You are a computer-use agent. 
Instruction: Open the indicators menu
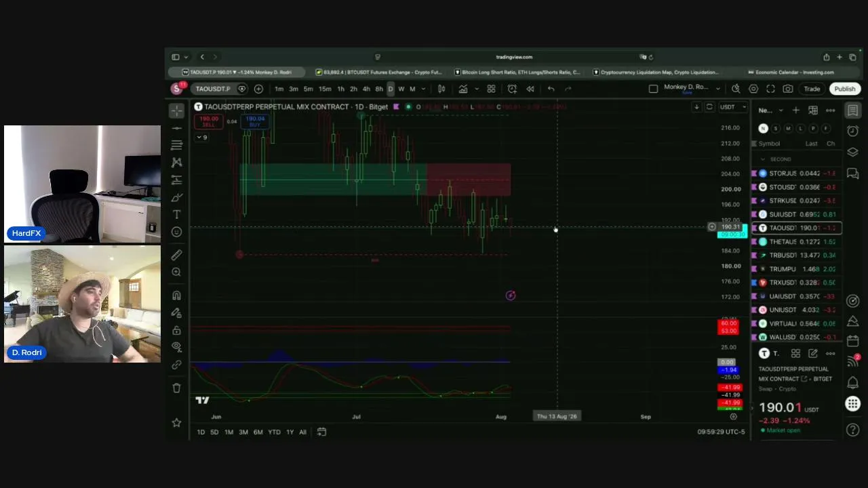pos(463,89)
